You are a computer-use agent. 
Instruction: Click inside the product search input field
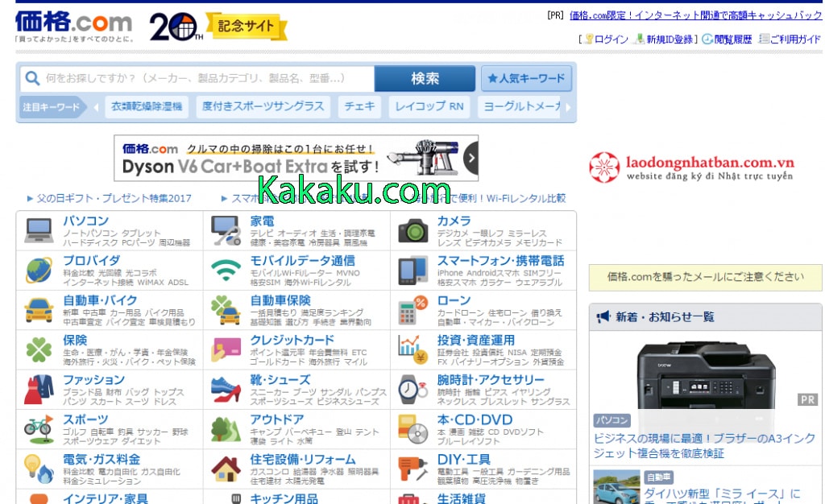(201, 79)
